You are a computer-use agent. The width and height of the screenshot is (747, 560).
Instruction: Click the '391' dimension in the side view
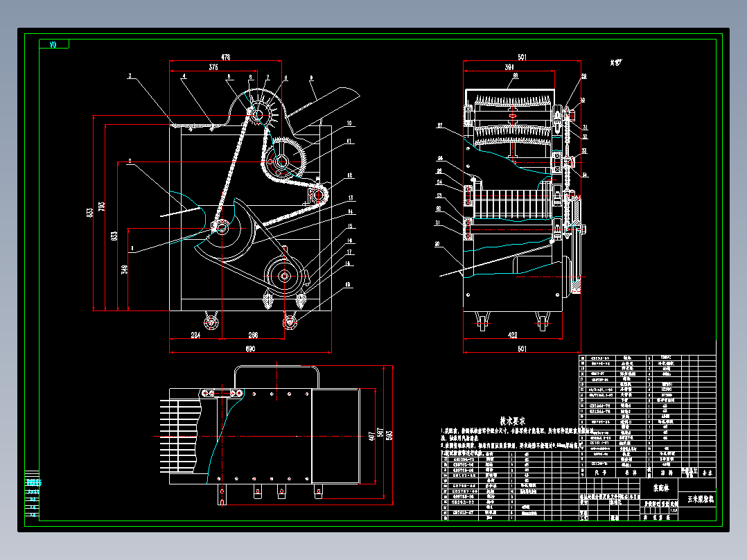pos(509,67)
